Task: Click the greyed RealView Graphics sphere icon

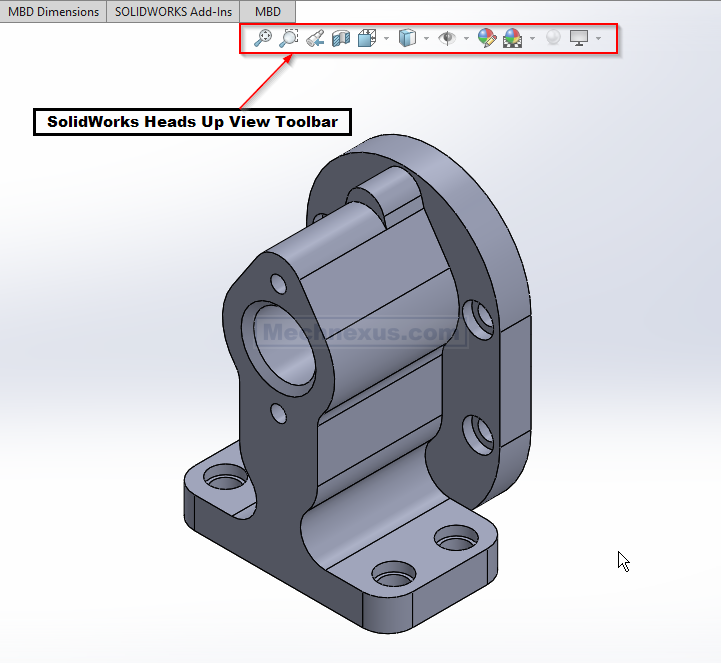Action: [553, 37]
